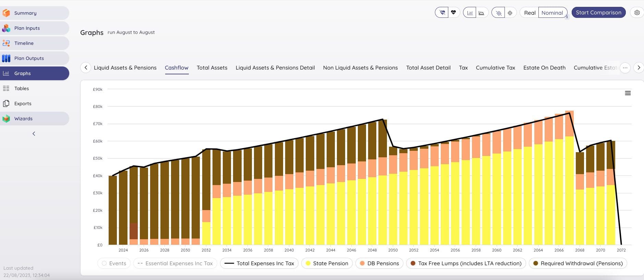644x280 pixels.
Task: Click the heartbeat health icon
Action: coord(453,13)
